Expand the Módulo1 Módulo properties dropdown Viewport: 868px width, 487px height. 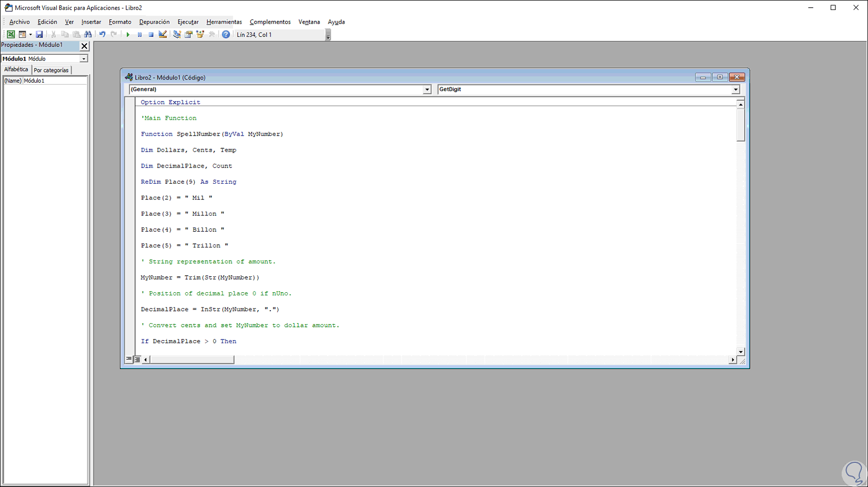(84, 58)
